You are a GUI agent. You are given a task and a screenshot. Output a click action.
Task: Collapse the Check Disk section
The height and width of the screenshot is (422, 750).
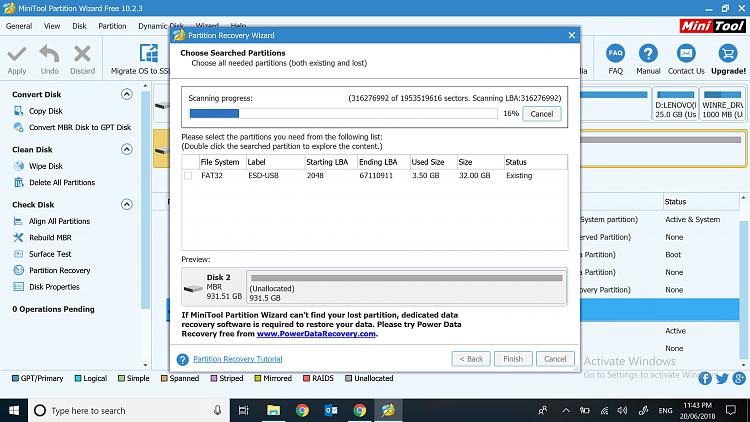tap(127, 204)
